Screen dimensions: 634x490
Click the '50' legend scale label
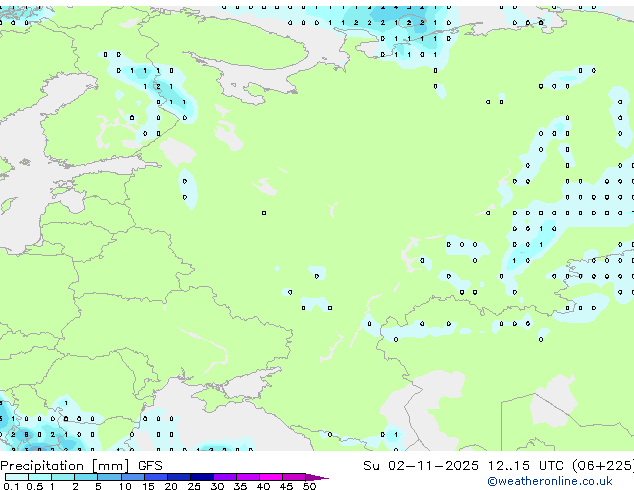tap(310, 486)
